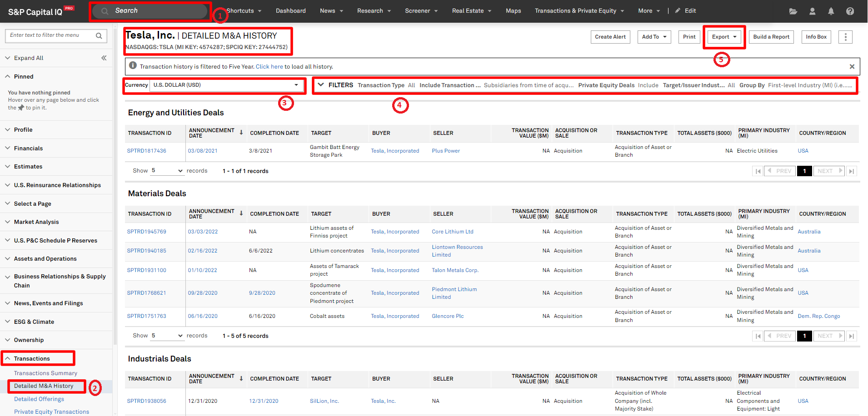
Task: Open the News menu
Action: coord(331,11)
